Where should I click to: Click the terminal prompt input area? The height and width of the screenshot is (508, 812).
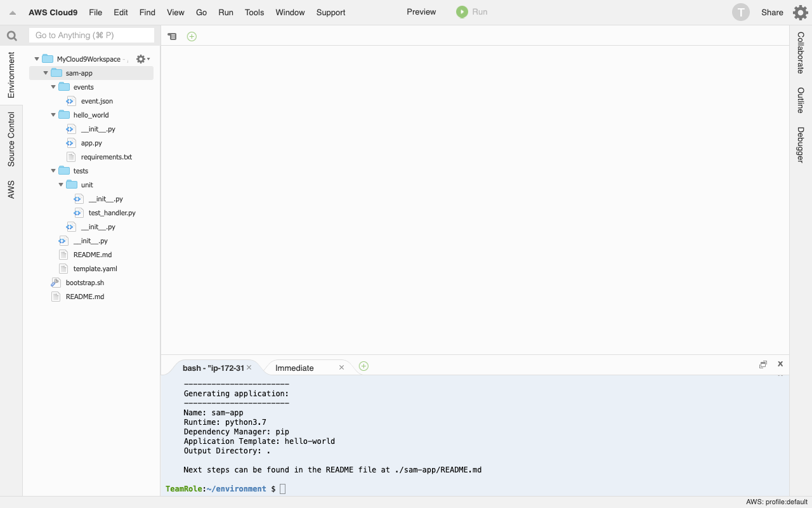(x=283, y=489)
